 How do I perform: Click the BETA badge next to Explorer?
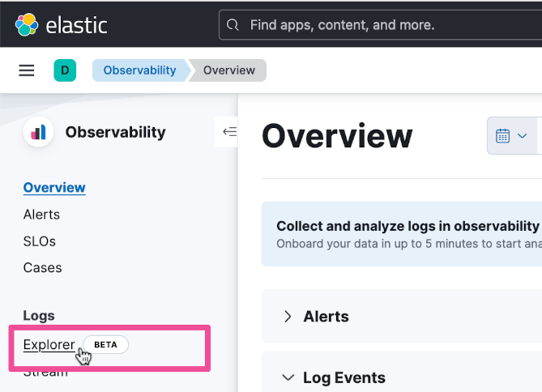[x=105, y=344]
